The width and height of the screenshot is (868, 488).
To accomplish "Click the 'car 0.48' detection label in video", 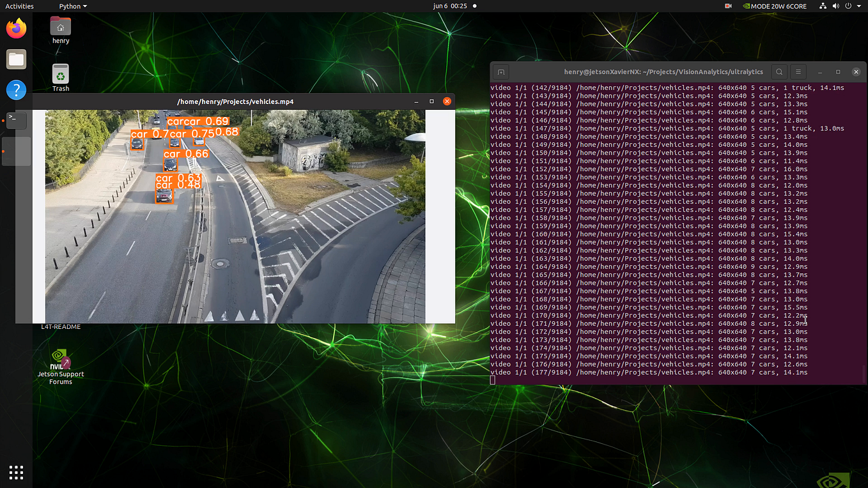I will coord(178,185).
